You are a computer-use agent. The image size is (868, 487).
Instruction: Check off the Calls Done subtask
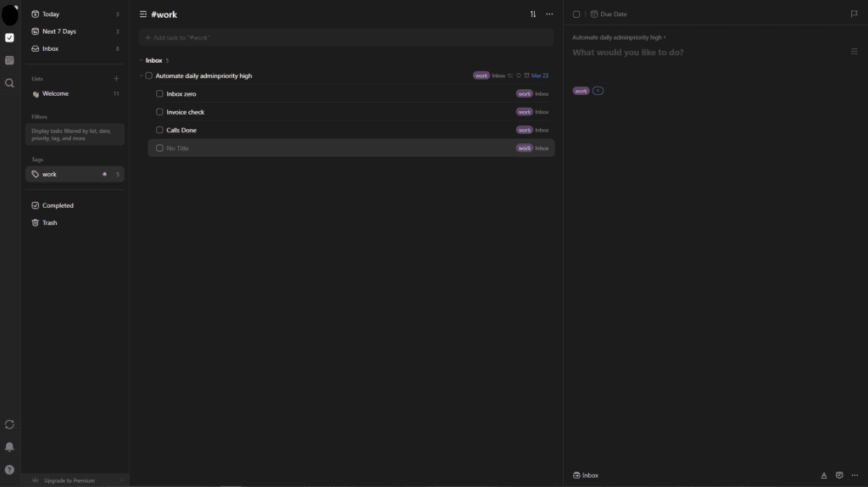[x=159, y=130]
